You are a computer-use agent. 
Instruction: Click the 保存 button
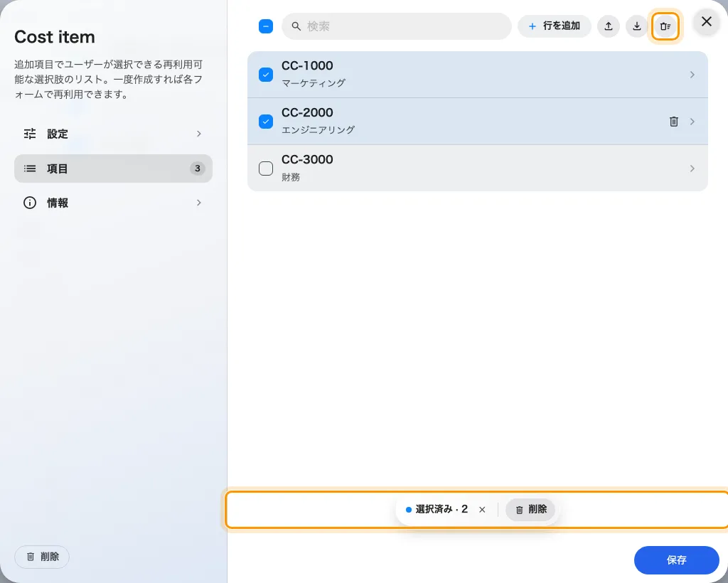tap(677, 560)
